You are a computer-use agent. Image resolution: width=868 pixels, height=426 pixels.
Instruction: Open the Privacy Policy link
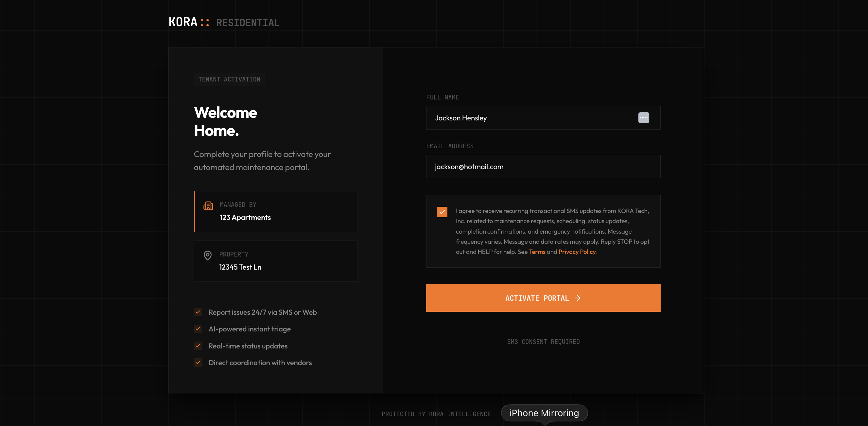[x=577, y=252]
